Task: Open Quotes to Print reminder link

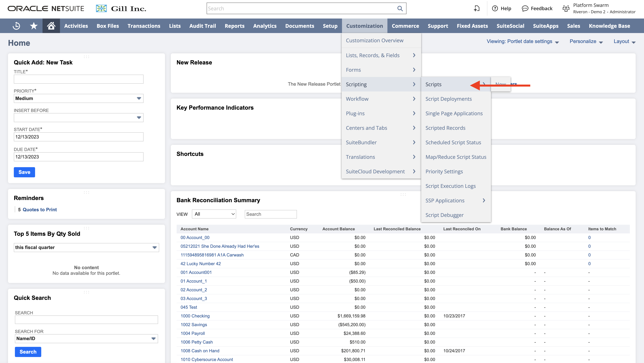Action: click(39, 209)
